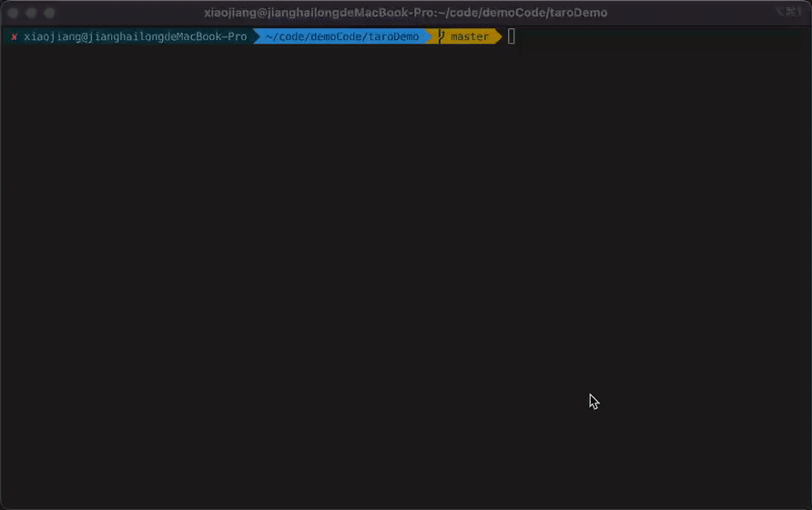The width and height of the screenshot is (812, 510).
Task: Close the terminal window
Action: tap(13, 13)
